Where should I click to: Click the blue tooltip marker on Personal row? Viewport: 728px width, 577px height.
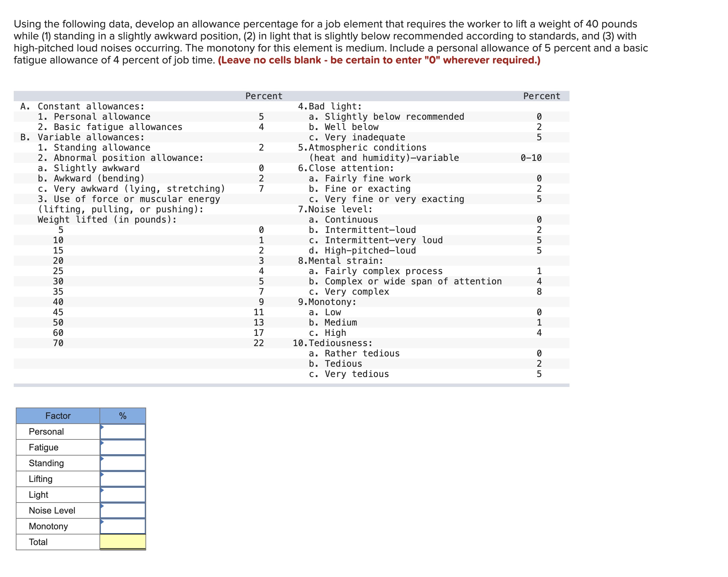click(x=102, y=427)
